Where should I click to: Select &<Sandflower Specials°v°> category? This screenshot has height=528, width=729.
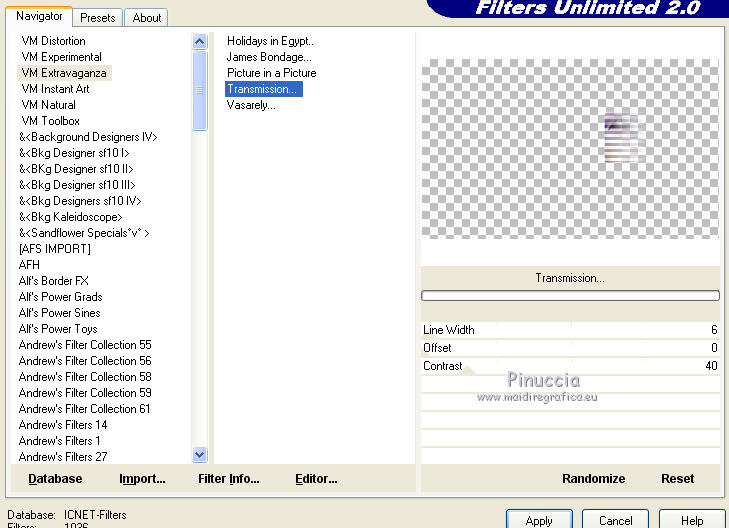pyautogui.click(x=84, y=233)
